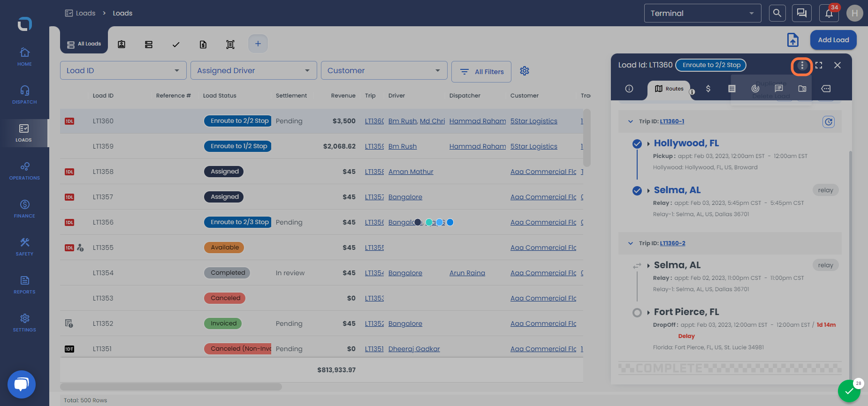Open the chat messages icon in top bar

pos(802,13)
